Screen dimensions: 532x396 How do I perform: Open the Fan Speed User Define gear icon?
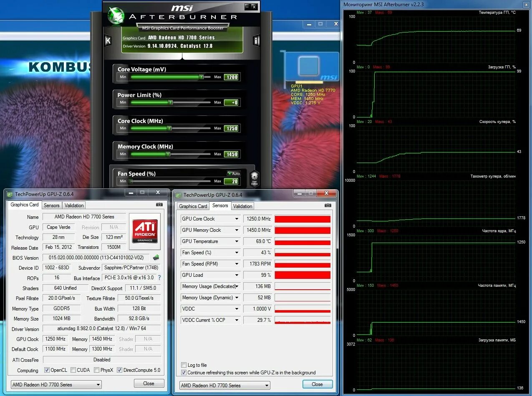tap(254, 178)
